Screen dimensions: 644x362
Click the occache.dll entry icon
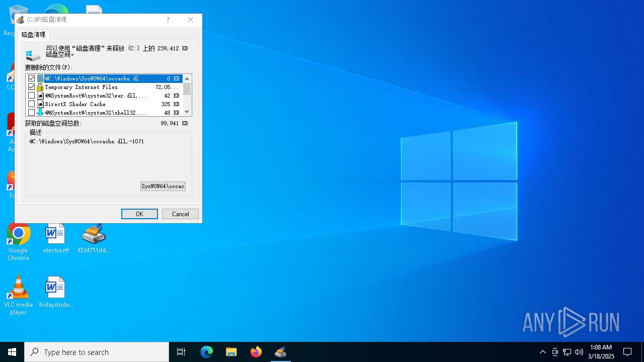click(40, 78)
